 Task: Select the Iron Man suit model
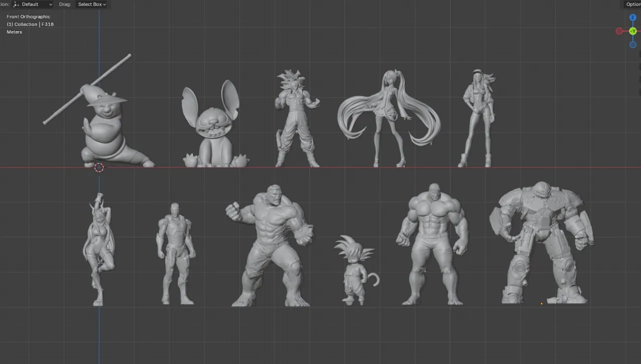click(x=175, y=253)
